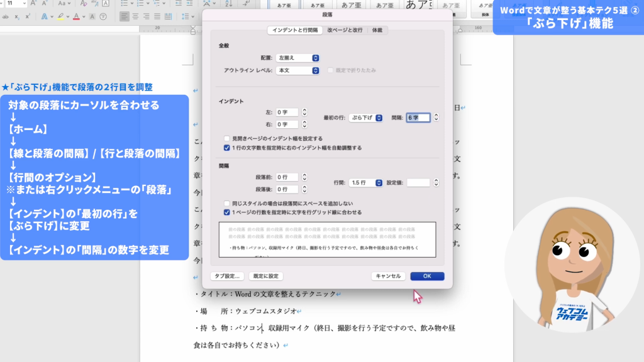The width and height of the screenshot is (644, 362).
Task: Uncheck the automatic right indent adjustment checkbox
Action: 227,148
